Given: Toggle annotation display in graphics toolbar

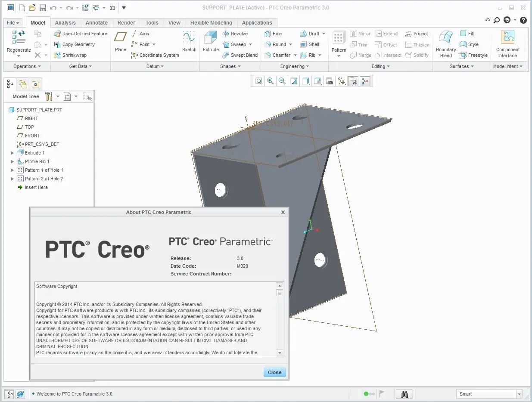Looking at the screenshot, I should click(353, 81).
